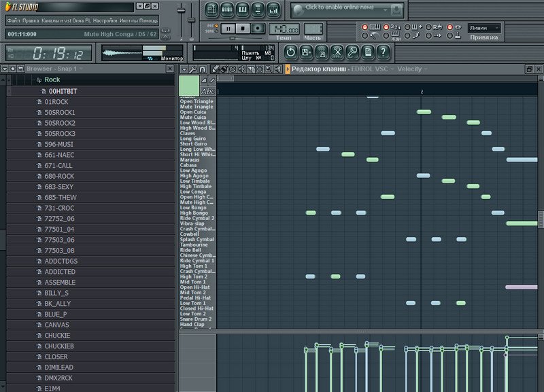The width and height of the screenshot is (544, 392).
Task: Open the Настройки menu
Action: click(105, 20)
